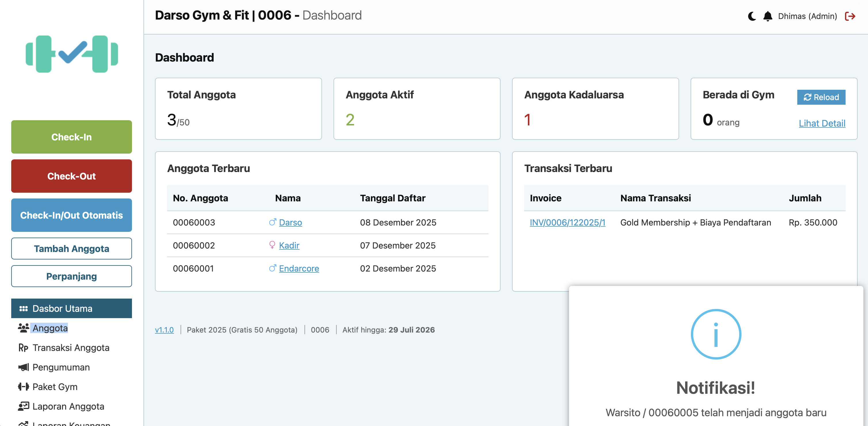
Task: Click the megaphone Pengumuman icon
Action: pyautogui.click(x=23, y=367)
